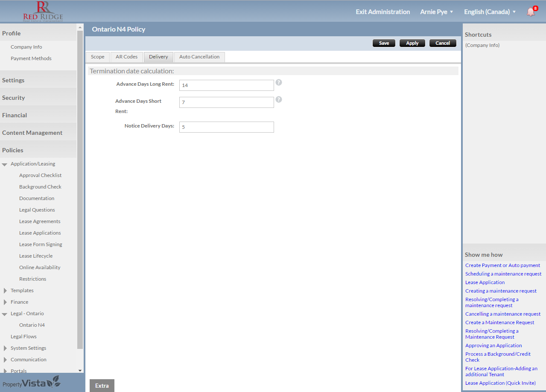Expand the Finance policies node
Viewport: 546px width, 392px height.
coord(5,302)
